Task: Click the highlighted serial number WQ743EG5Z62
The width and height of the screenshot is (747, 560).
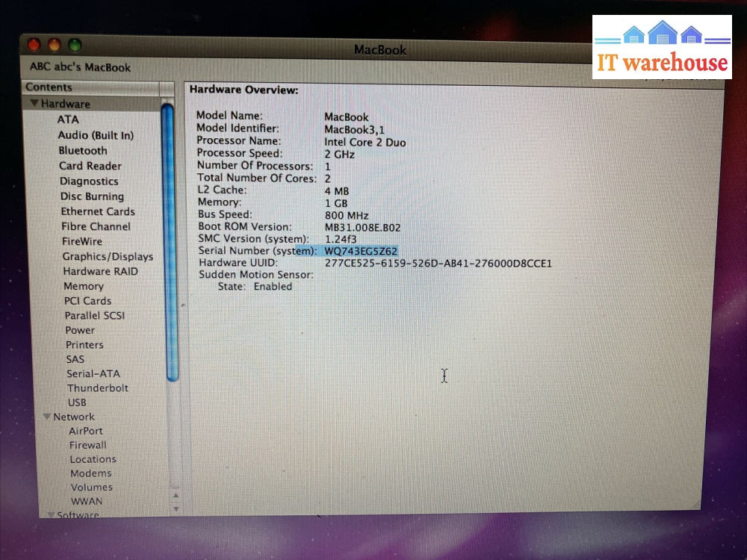Action: (361, 251)
